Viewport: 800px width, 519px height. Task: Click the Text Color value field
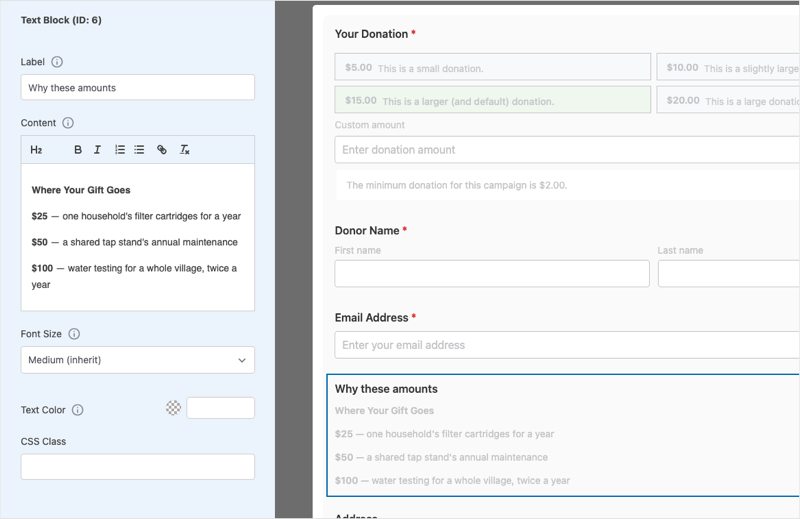pos(220,408)
